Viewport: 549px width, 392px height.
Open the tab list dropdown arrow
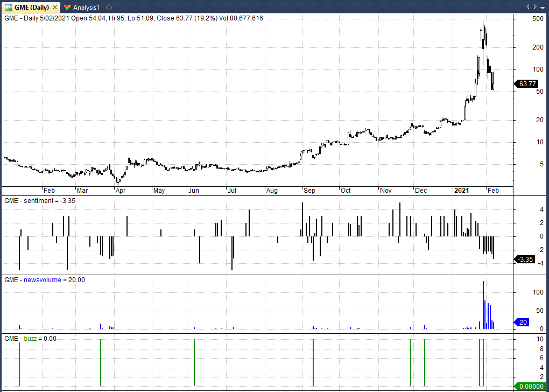543,7
